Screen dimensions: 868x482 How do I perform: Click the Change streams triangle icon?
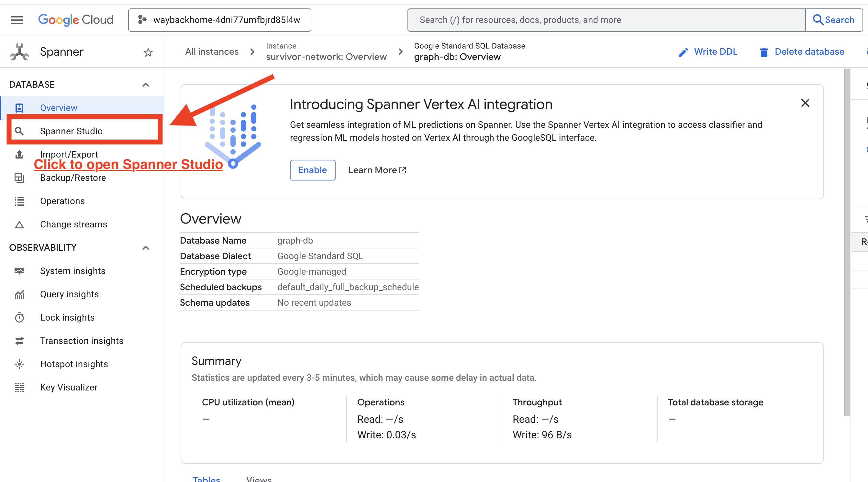19,224
